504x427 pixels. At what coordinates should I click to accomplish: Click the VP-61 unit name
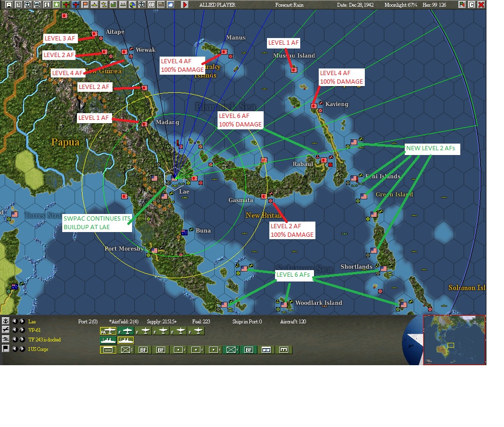click(x=34, y=330)
